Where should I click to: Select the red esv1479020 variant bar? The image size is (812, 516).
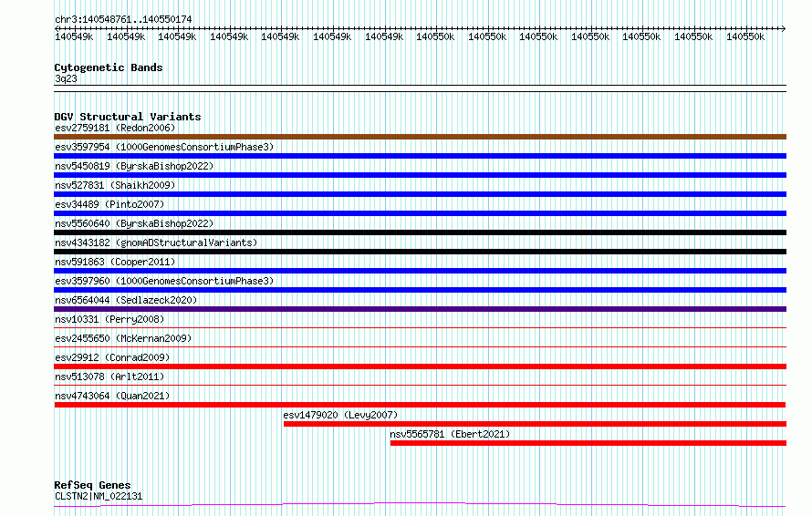coord(535,424)
